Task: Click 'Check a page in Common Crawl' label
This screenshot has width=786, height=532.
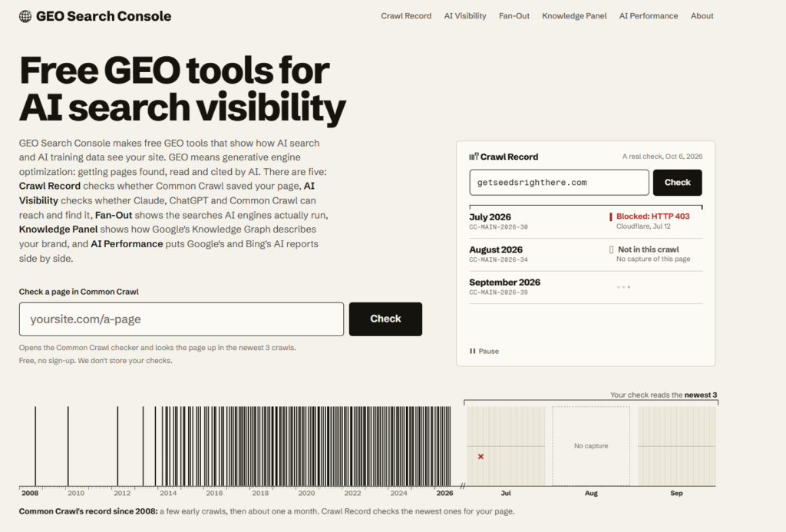Action: [x=79, y=292]
